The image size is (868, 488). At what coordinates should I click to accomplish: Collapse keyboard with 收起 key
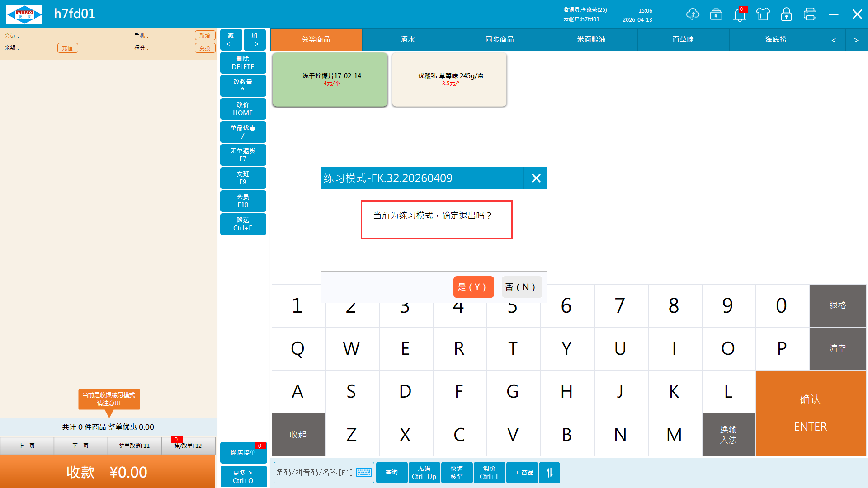pos(298,434)
